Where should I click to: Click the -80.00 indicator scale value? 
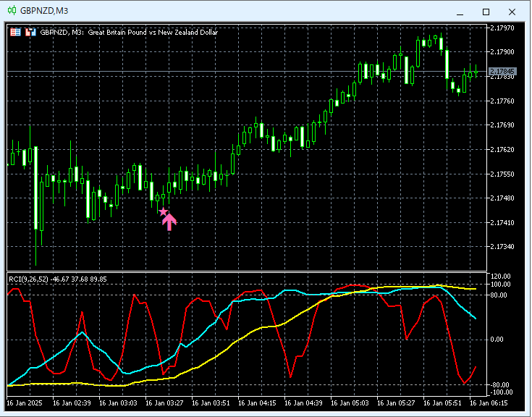click(500, 385)
